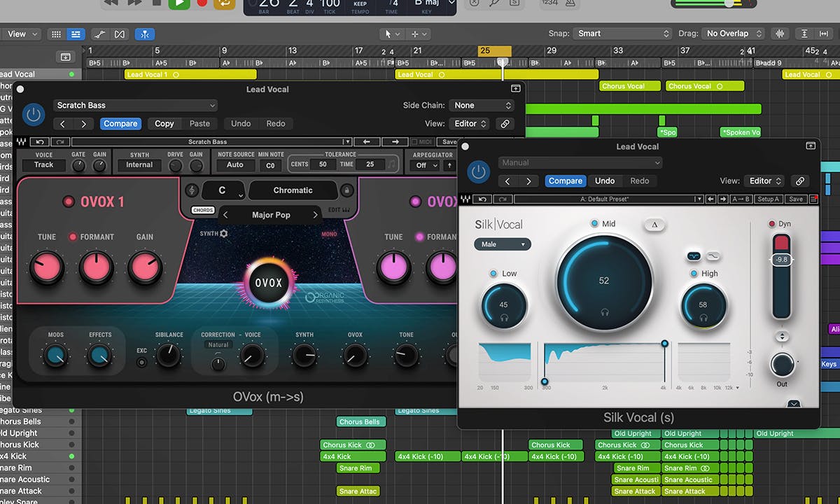Click the link icon in OVox window
Image resolution: width=840 pixels, height=504 pixels.
click(505, 124)
